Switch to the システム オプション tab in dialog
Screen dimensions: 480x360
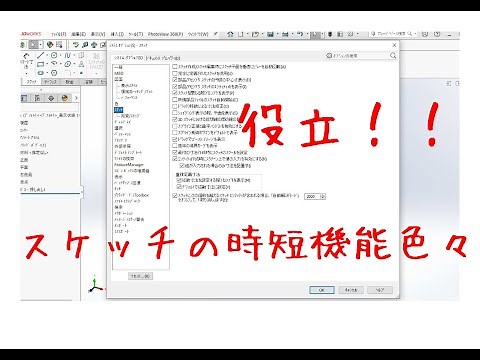[128, 58]
